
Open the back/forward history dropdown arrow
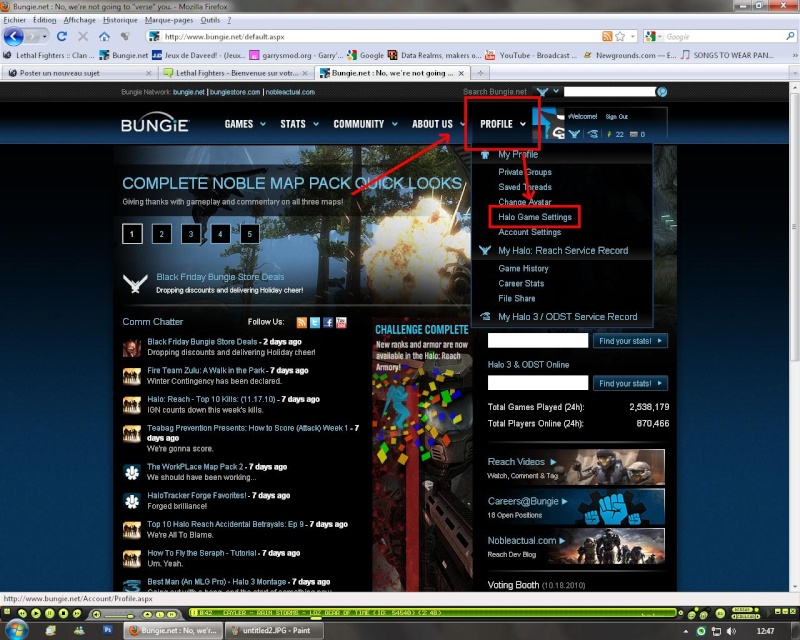tap(44, 37)
